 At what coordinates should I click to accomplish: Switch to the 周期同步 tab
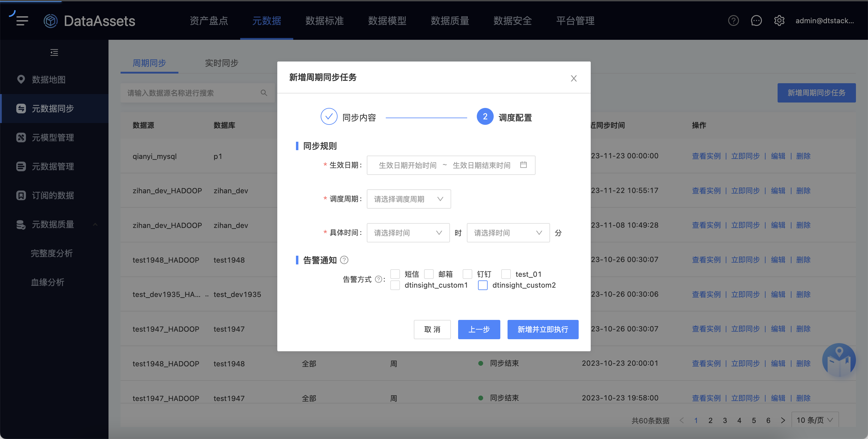click(x=149, y=63)
